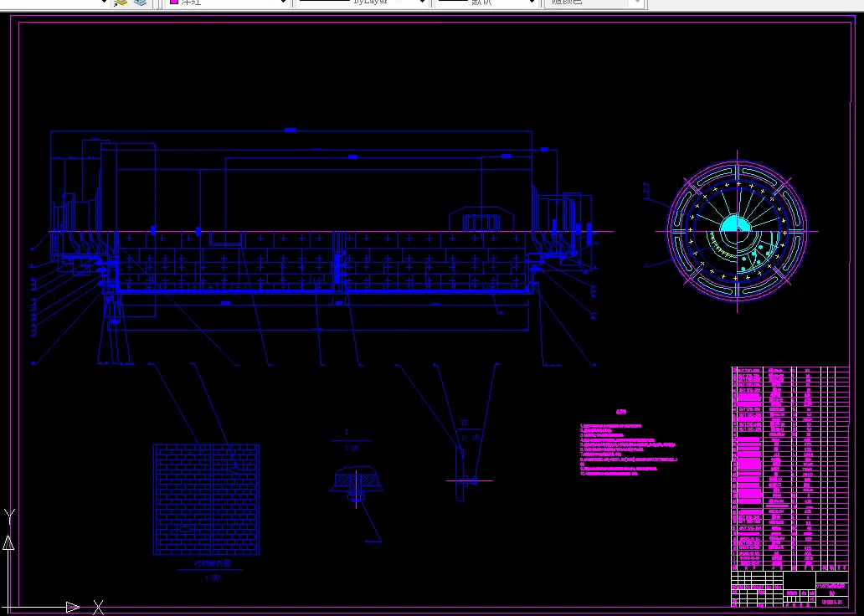864x616 pixels.
Task: Click the magenta color swatch in color control
Action: point(174,3)
